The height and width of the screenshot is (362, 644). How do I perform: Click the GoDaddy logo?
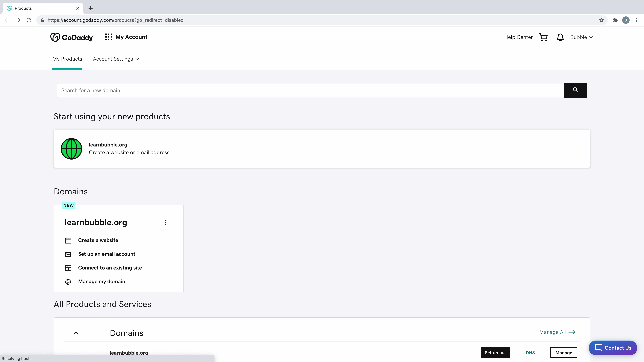pyautogui.click(x=71, y=37)
